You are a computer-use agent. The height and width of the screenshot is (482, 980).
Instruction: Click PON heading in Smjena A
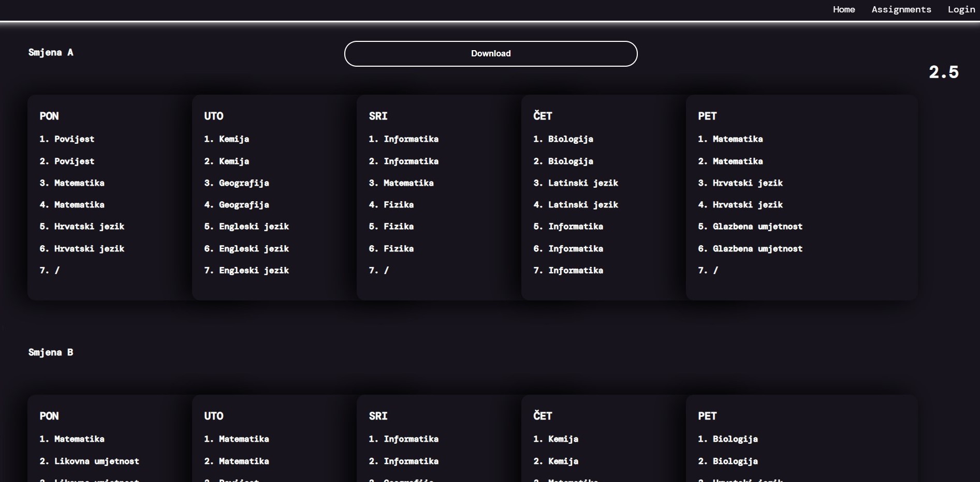point(49,116)
